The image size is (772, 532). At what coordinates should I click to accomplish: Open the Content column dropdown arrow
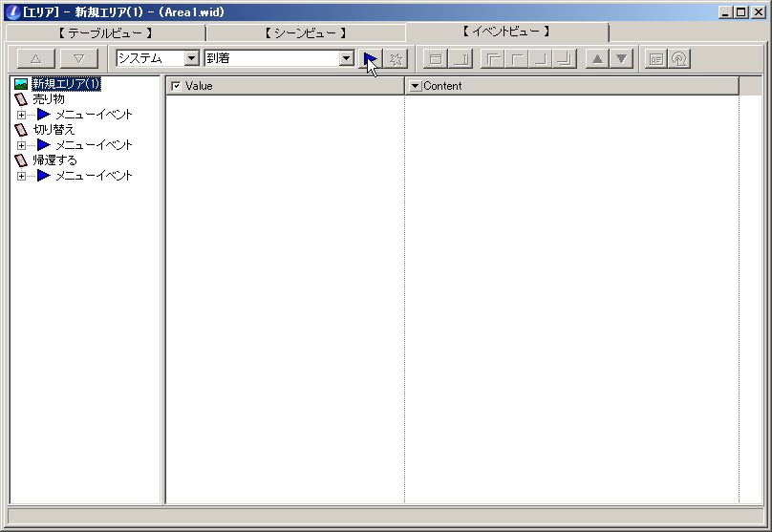click(415, 86)
